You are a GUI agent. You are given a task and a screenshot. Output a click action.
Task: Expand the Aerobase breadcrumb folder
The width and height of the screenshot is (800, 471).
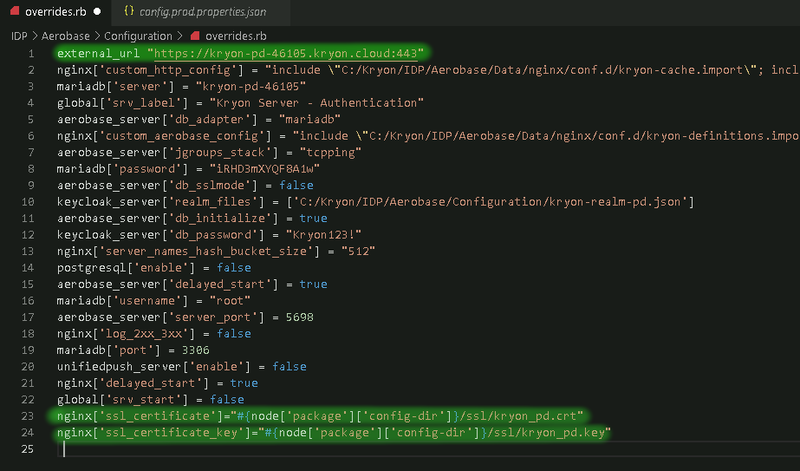point(67,35)
